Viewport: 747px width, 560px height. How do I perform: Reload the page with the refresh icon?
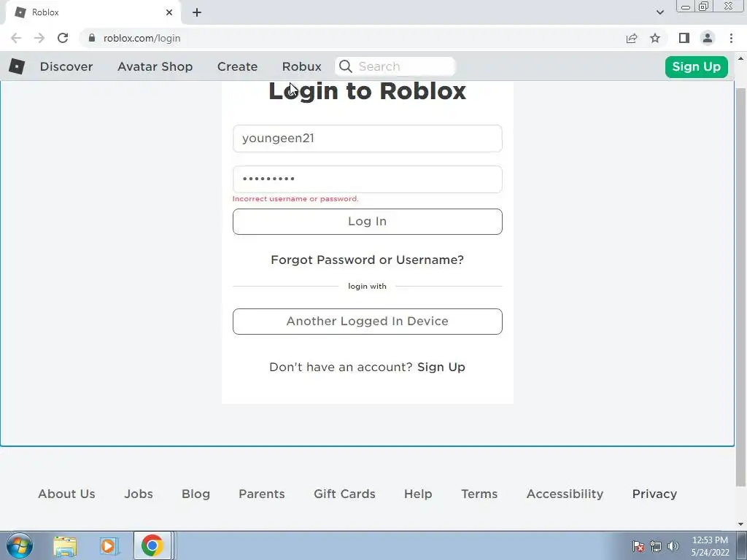pos(63,38)
